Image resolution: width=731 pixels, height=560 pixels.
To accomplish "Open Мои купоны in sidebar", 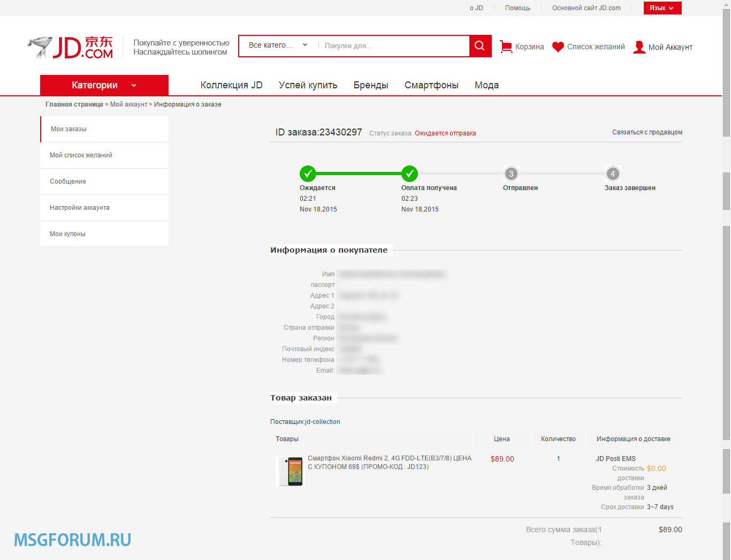I will point(104,234).
